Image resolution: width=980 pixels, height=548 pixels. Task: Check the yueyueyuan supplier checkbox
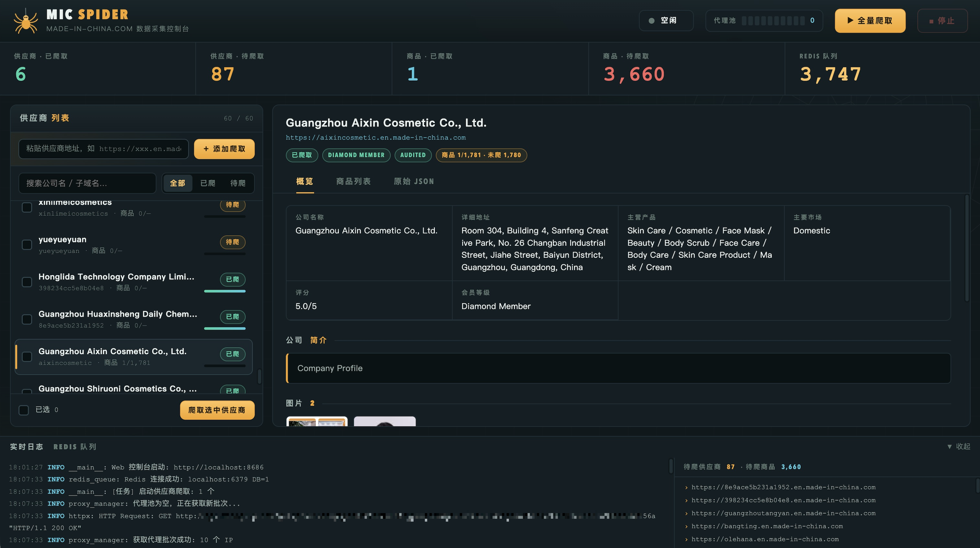(x=27, y=245)
